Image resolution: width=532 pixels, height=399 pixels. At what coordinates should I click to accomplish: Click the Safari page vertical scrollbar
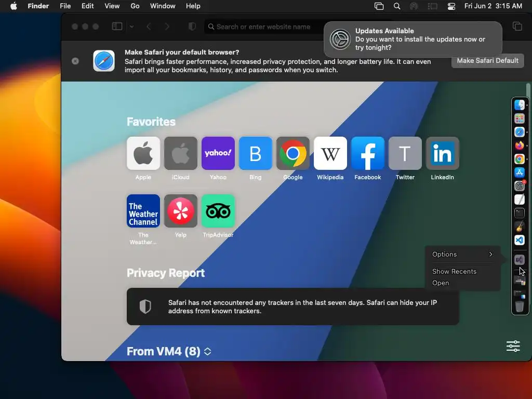pyautogui.click(x=528, y=90)
